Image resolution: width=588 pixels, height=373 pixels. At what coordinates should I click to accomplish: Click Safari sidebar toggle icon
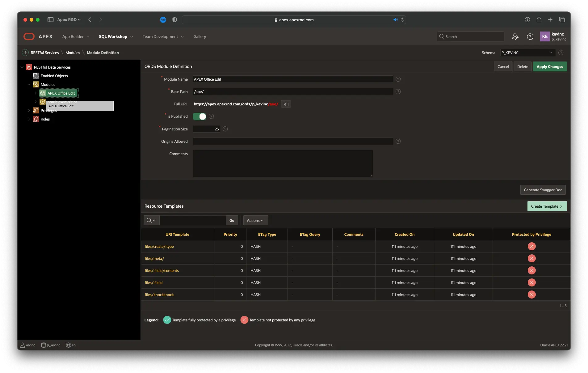[x=50, y=19]
